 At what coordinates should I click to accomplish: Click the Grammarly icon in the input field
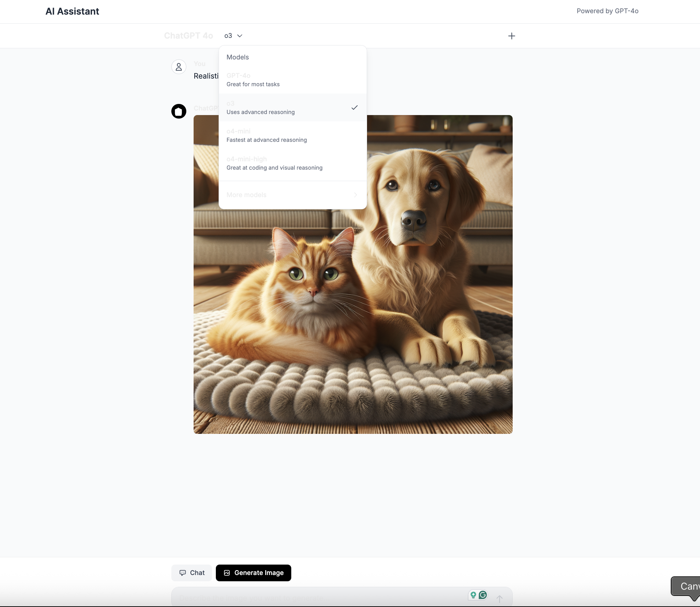click(482, 595)
